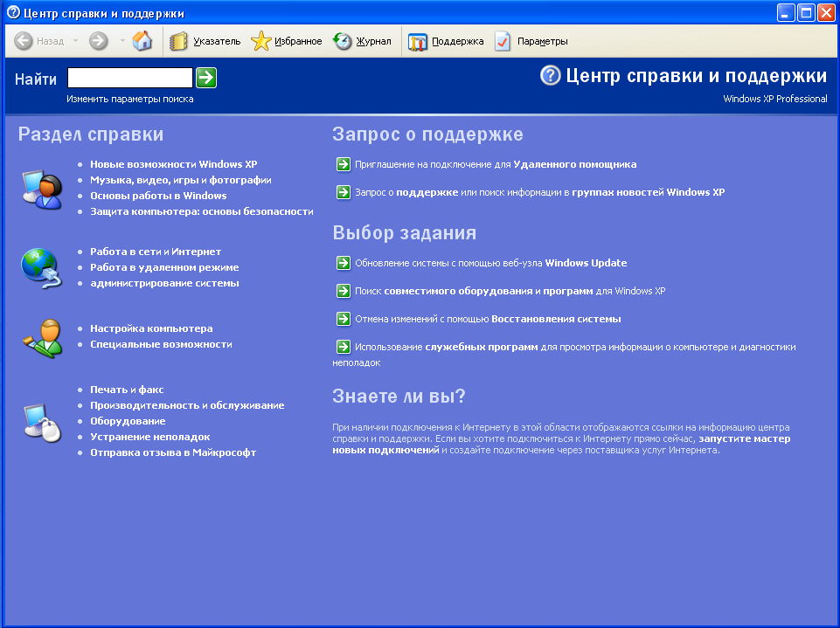Image resolution: width=840 pixels, height=628 pixels.
Task: Click the green search arrow button
Action: click(x=206, y=78)
